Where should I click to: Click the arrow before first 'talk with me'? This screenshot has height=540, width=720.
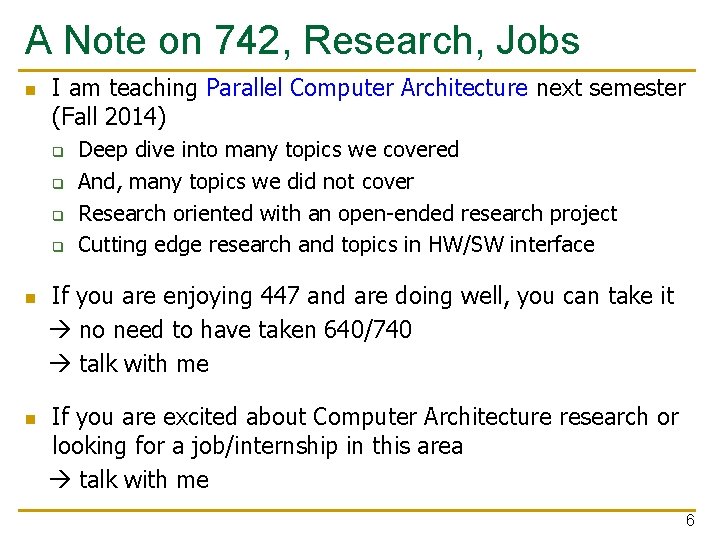[60, 364]
